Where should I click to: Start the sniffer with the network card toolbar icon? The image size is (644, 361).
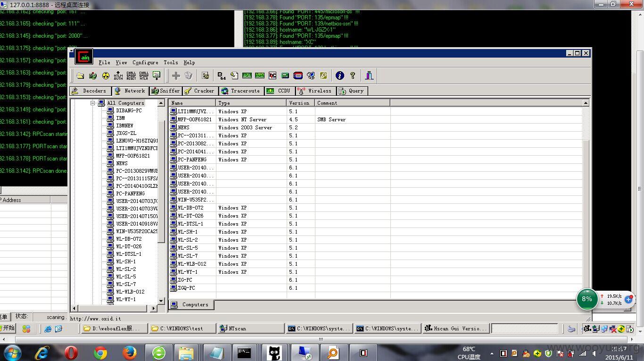point(93,76)
